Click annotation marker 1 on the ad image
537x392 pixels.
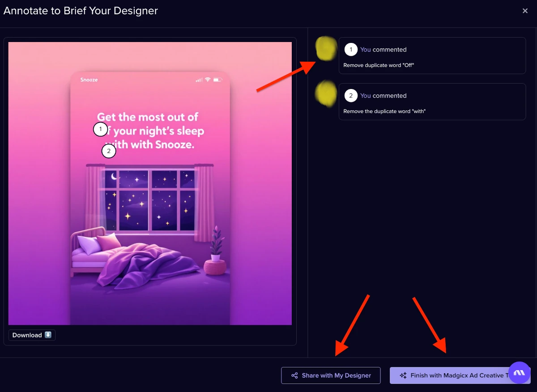100,130
